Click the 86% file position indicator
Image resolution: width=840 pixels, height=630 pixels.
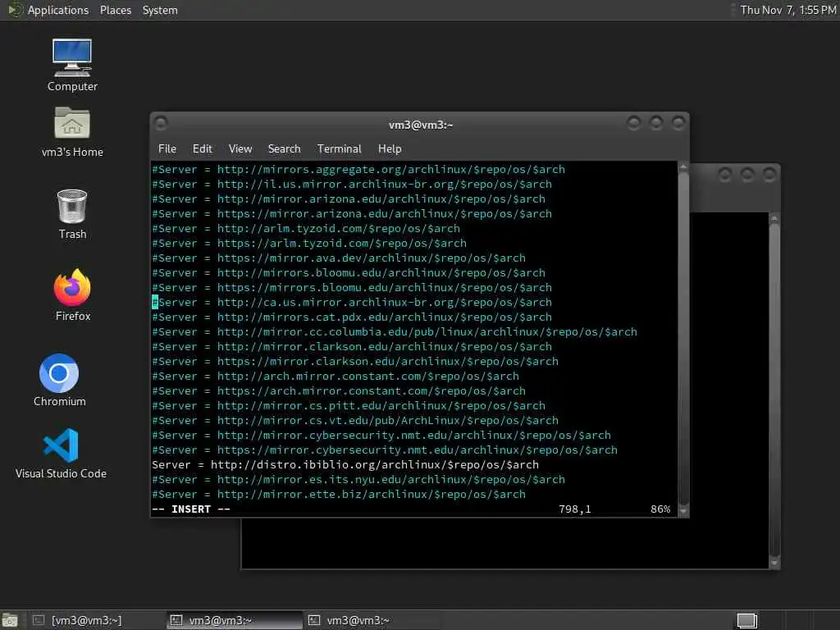660,509
